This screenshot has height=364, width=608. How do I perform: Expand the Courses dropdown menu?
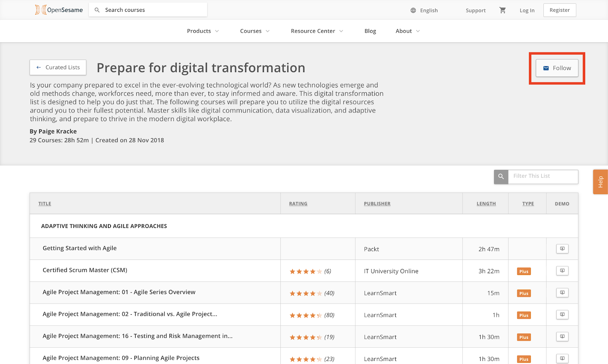click(x=255, y=31)
